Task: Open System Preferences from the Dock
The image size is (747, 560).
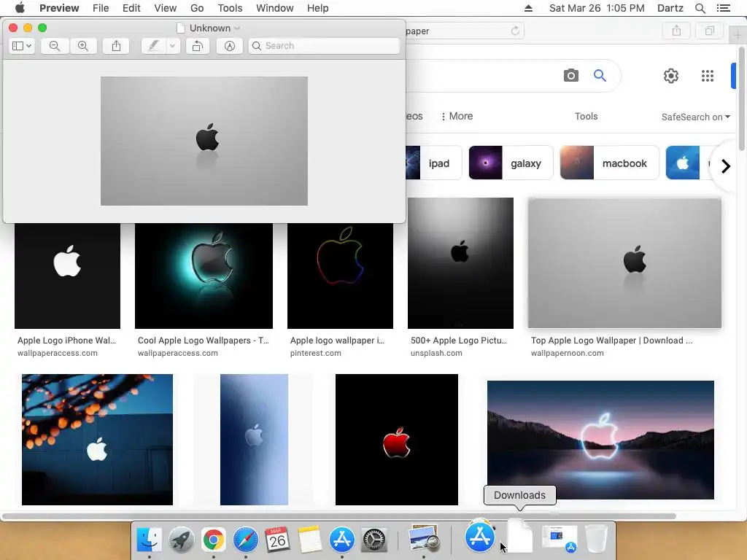Action: [374, 540]
